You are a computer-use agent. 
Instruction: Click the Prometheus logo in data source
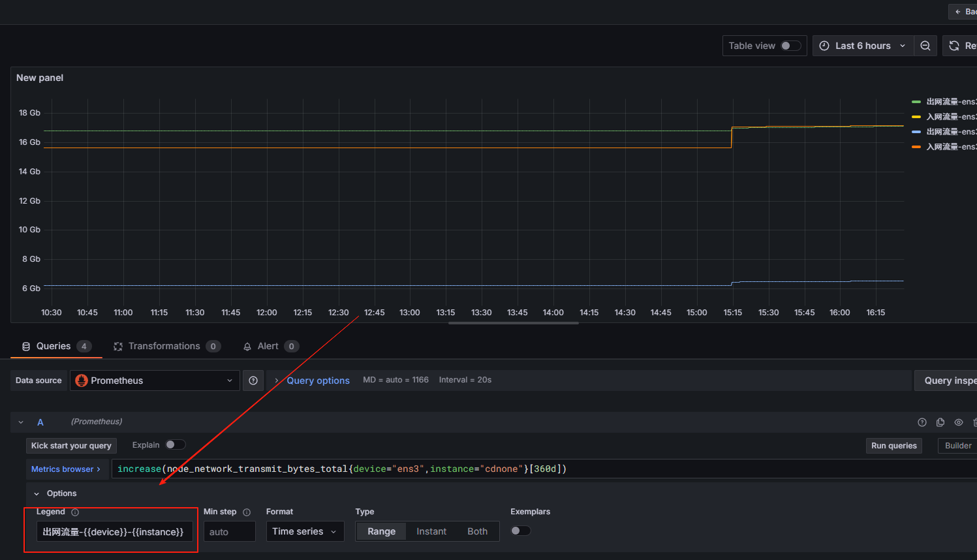(82, 381)
